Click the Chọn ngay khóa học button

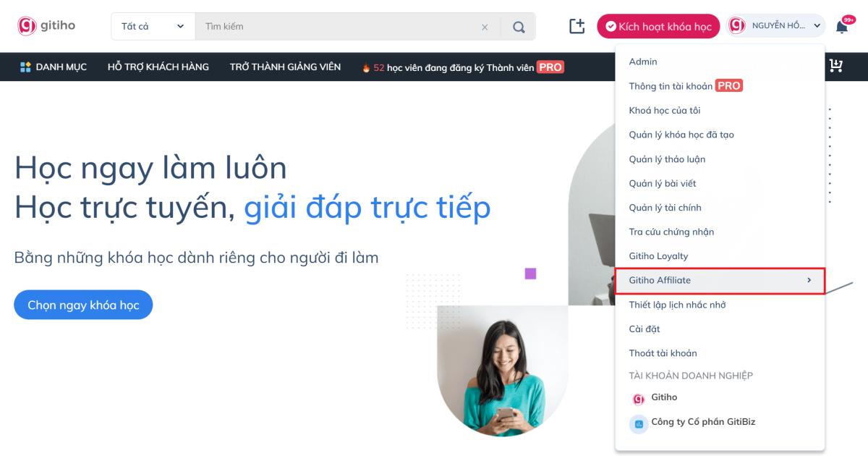pyautogui.click(x=83, y=305)
